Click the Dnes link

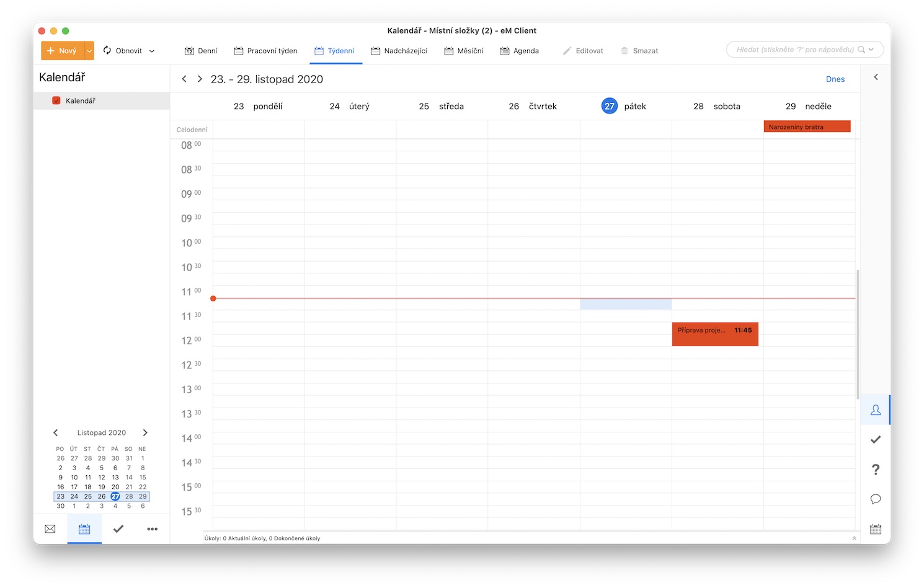[x=835, y=79]
